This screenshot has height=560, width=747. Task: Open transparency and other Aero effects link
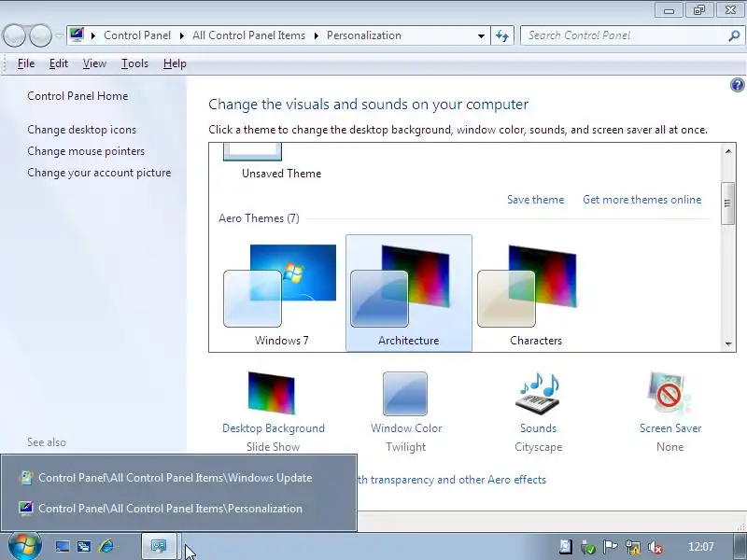pyautogui.click(x=452, y=480)
